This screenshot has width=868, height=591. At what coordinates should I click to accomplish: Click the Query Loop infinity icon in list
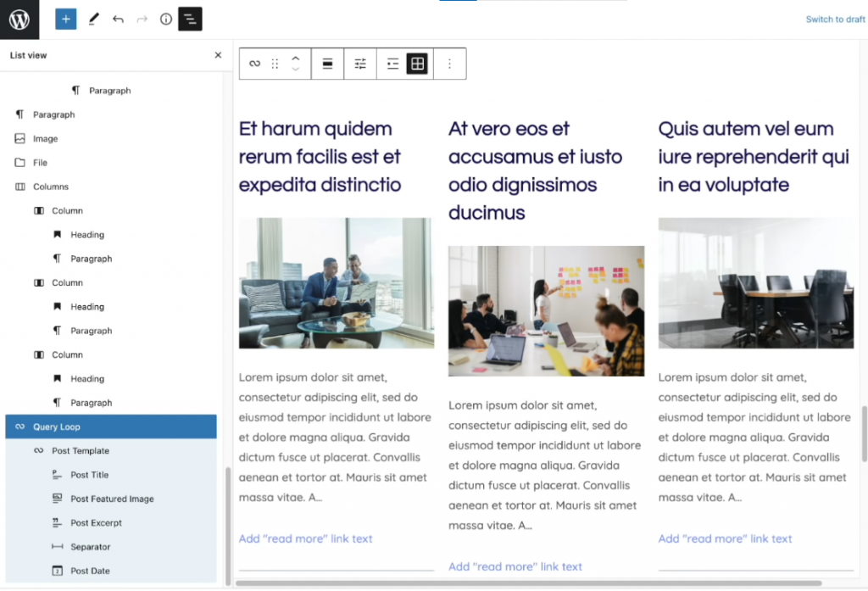pyautogui.click(x=20, y=427)
